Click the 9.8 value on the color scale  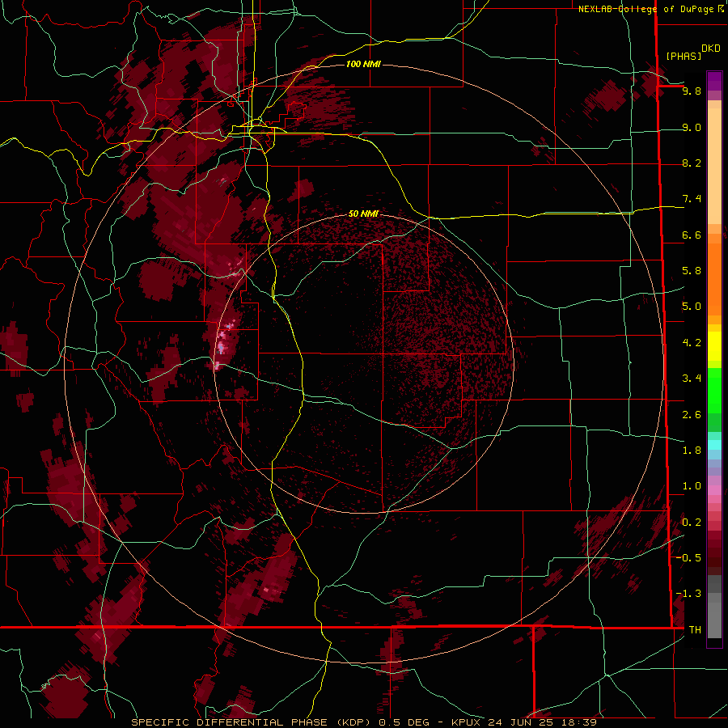(692, 91)
